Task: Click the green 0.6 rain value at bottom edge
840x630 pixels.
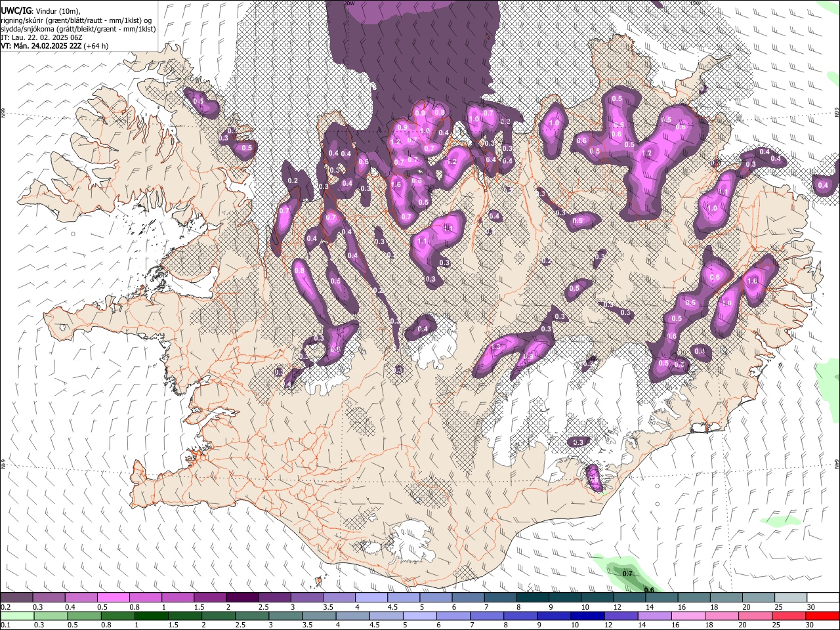Action: click(x=649, y=590)
